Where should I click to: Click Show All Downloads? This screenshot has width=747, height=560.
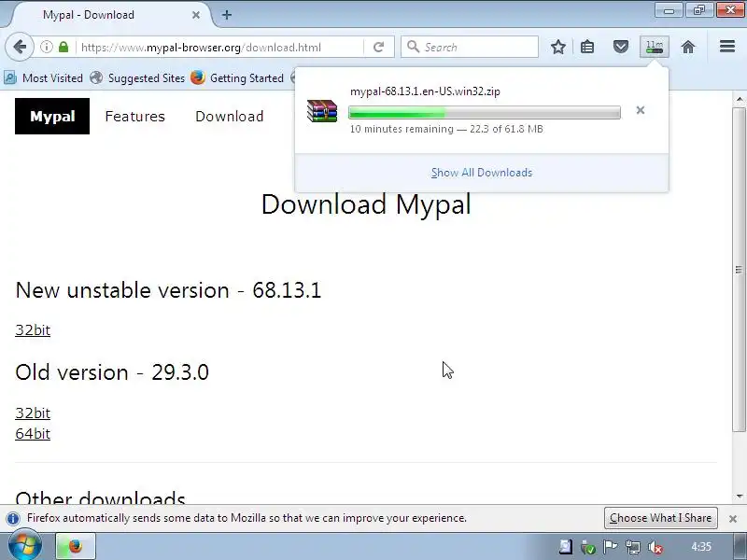pyautogui.click(x=482, y=173)
